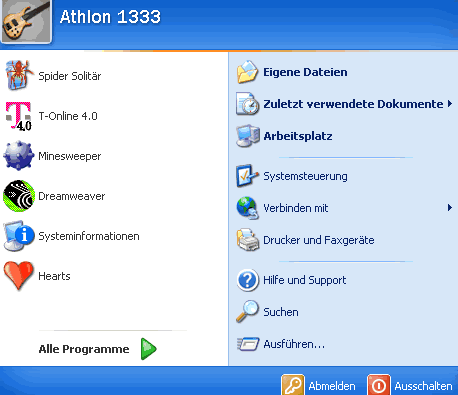Click the red Ausschalten power icon
The height and width of the screenshot is (395, 458).
click(379, 385)
